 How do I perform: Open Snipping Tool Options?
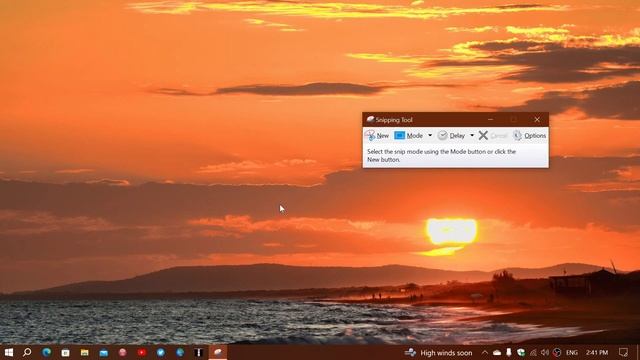coord(529,136)
